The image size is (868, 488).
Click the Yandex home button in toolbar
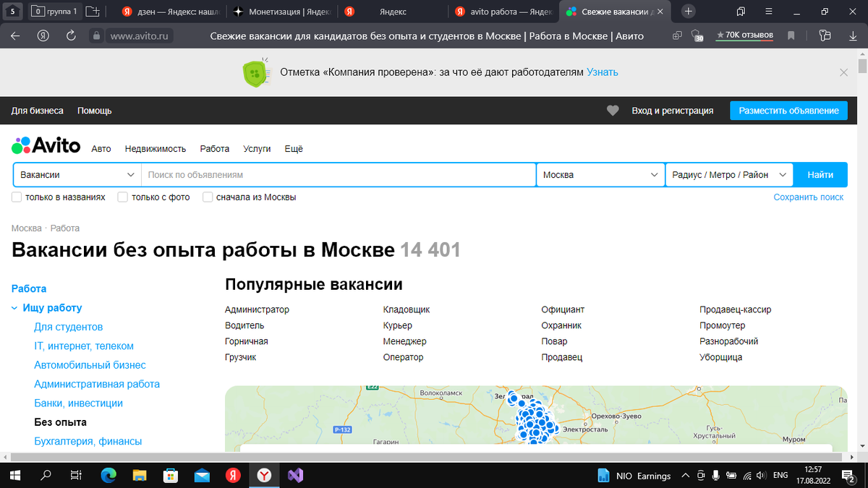pyautogui.click(x=43, y=35)
